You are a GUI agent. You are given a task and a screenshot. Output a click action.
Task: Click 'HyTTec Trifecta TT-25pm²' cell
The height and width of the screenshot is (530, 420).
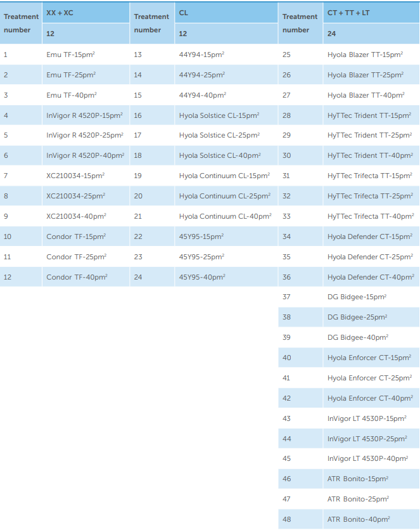[371, 196]
